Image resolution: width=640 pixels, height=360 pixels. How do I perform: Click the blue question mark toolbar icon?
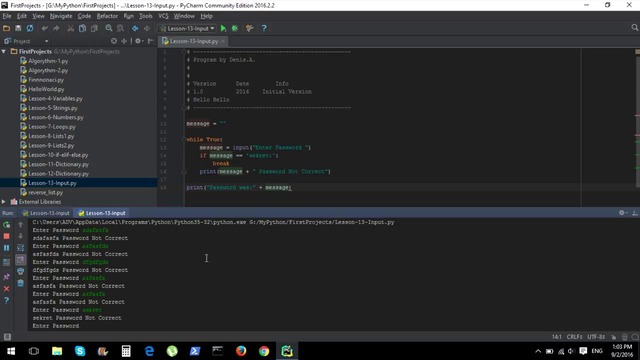coord(264,28)
